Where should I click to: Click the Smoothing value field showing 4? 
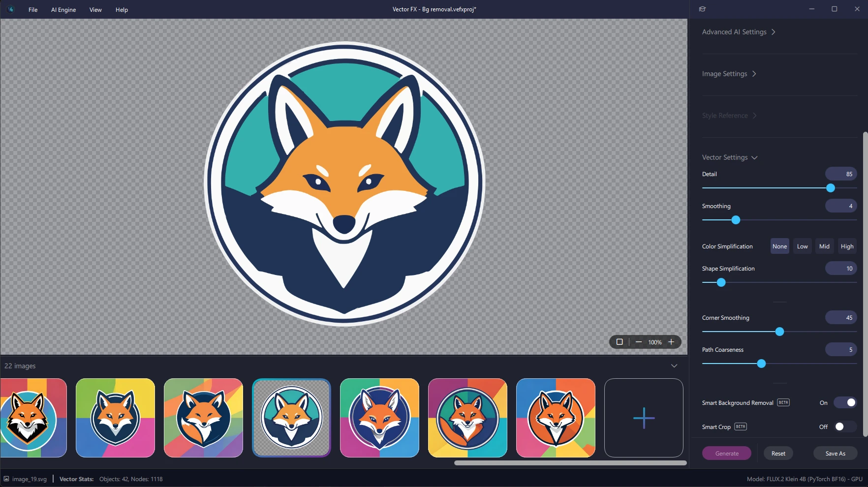tap(841, 206)
